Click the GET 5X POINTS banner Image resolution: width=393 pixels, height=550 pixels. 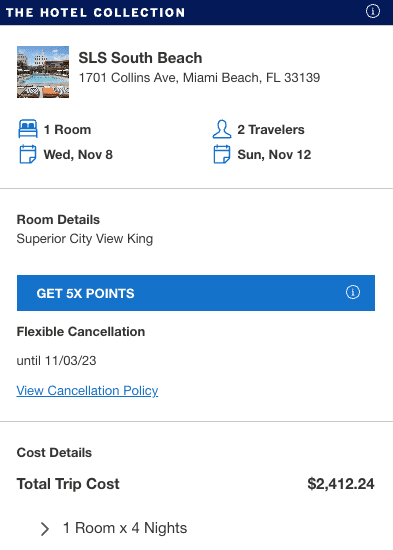[196, 293]
